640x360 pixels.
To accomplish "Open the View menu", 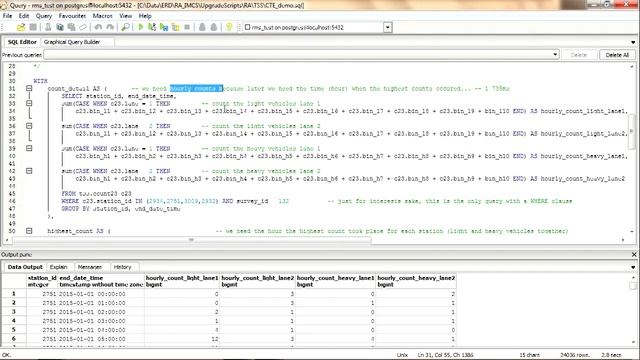I will click(x=126, y=16).
